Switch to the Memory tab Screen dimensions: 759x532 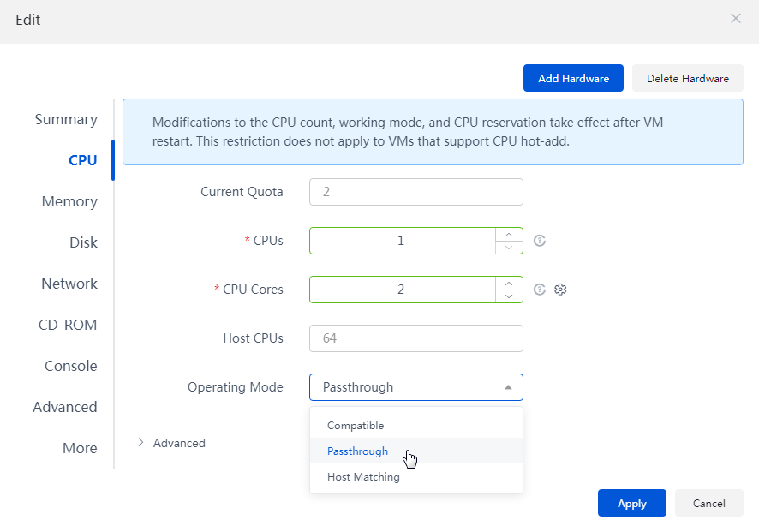click(x=69, y=201)
